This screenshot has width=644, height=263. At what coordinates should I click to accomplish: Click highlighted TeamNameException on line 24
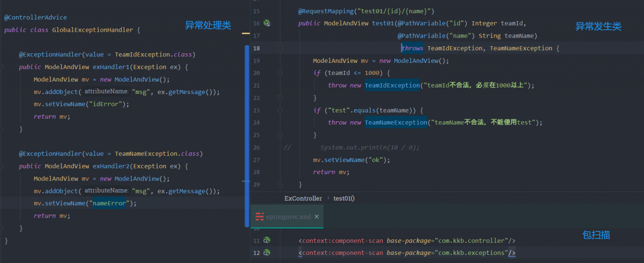point(396,123)
